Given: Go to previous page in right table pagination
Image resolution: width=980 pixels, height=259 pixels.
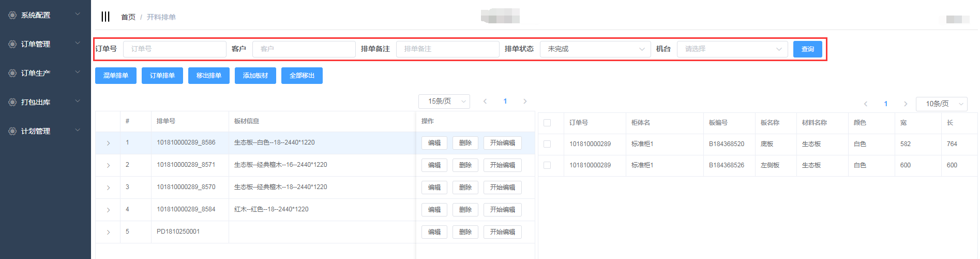Looking at the screenshot, I should tap(865, 104).
